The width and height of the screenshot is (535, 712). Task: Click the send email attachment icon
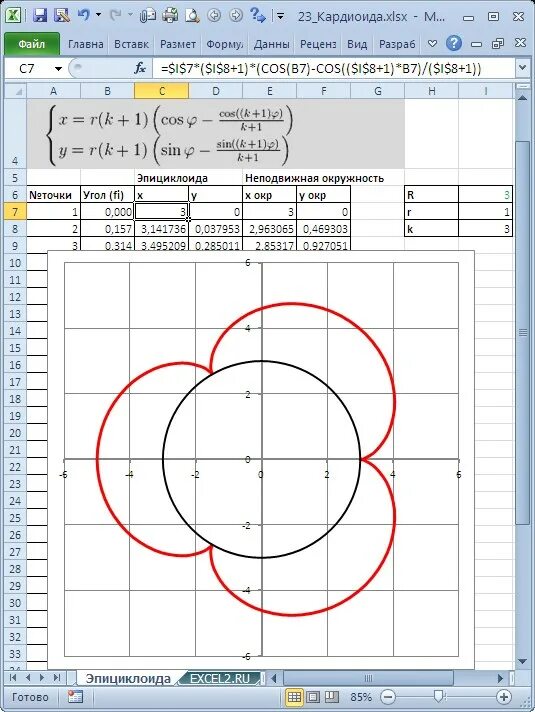pyautogui.click(x=148, y=16)
